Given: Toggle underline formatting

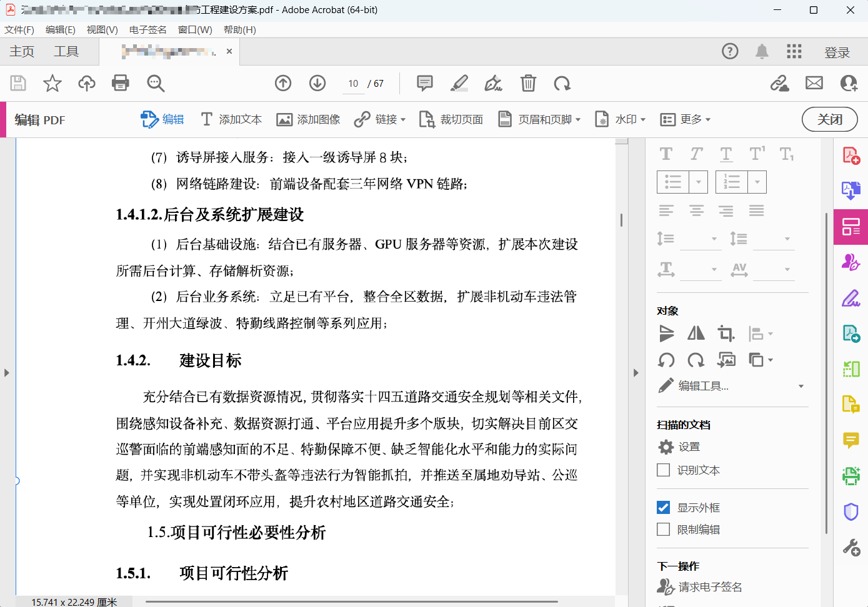Looking at the screenshot, I should (x=726, y=153).
